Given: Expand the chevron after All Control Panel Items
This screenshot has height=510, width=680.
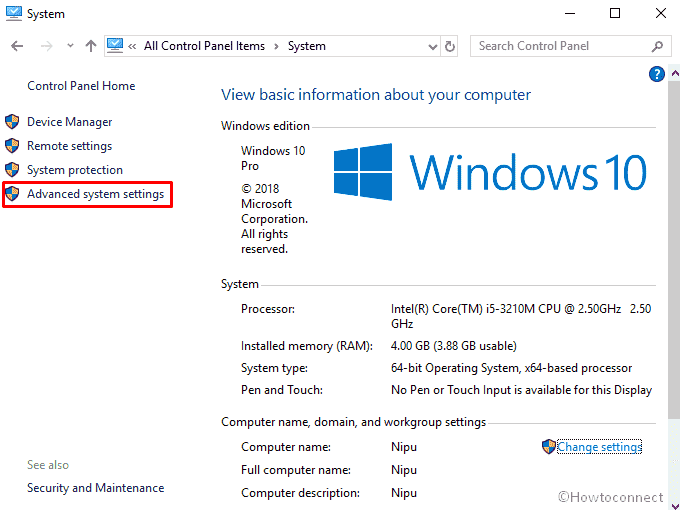Looking at the screenshot, I should (276, 46).
